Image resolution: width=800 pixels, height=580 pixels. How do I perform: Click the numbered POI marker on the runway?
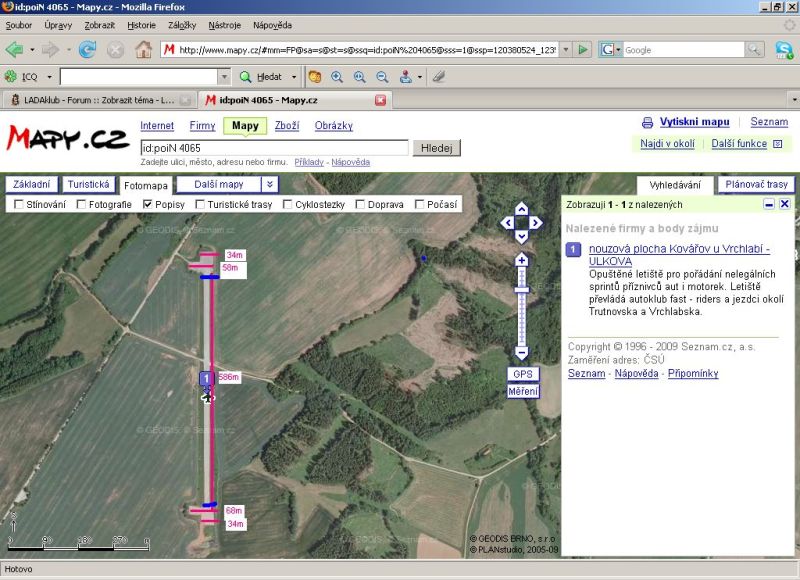pyautogui.click(x=206, y=378)
